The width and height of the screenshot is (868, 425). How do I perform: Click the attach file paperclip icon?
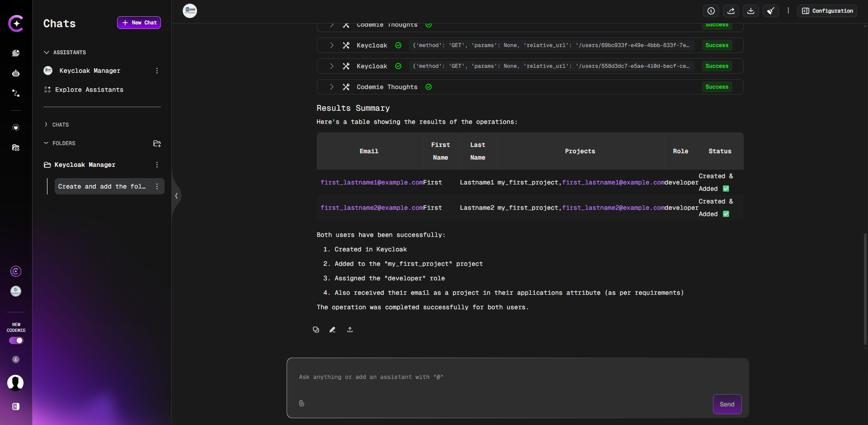click(x=302, y=403)
